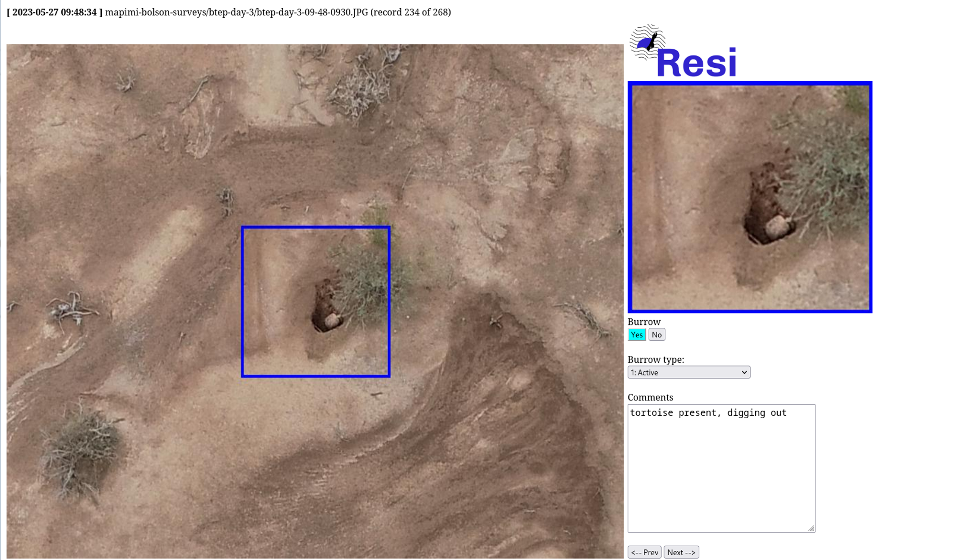Advance to next record with Next button
Viewport: 956px width, 560px height.
tap(681, 552)
